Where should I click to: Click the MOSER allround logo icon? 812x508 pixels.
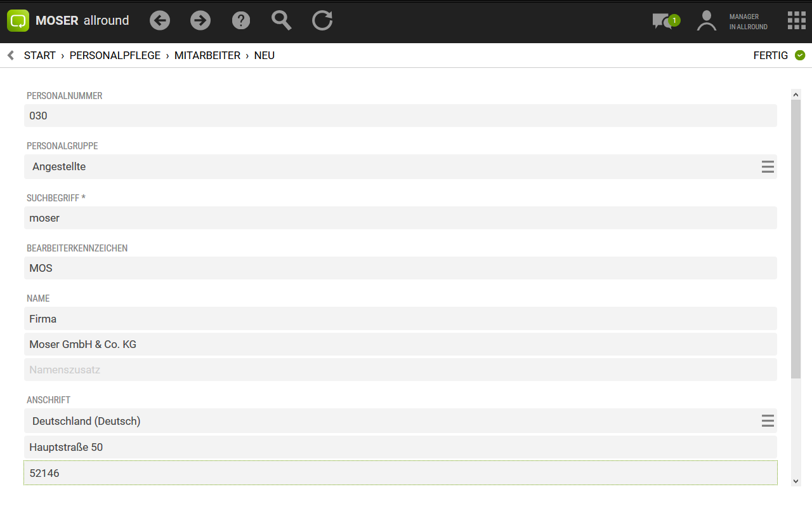point(18,20)
